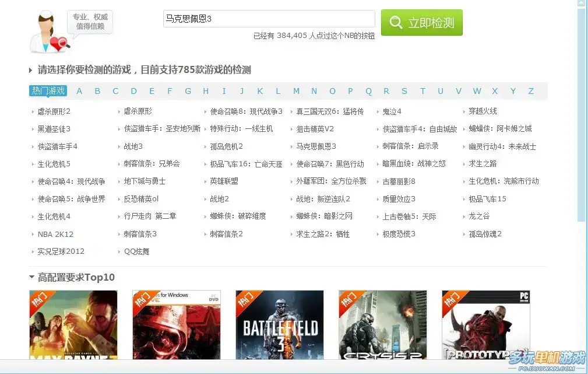The image size is (588, 374).
Task: Open the red skull game cover thumbnail
Action: [176, 325]
